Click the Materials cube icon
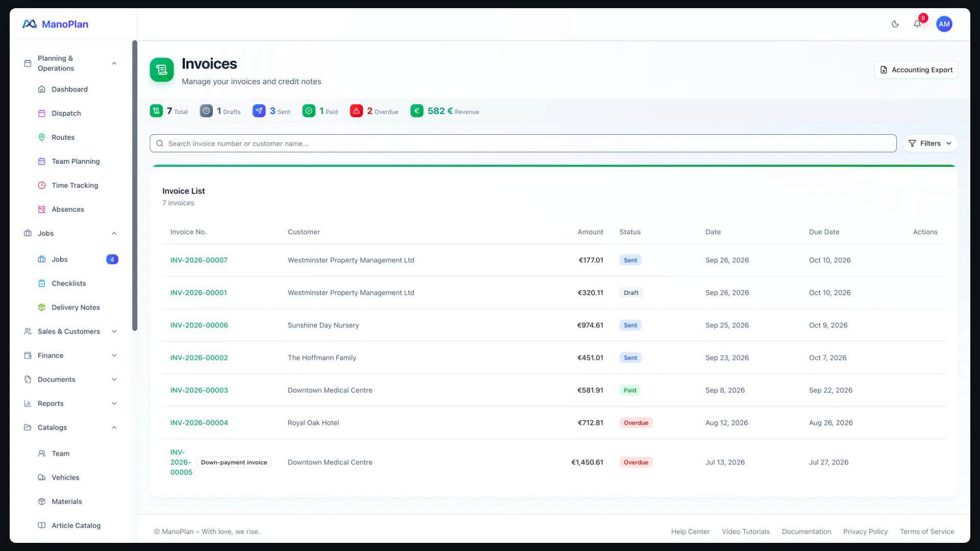The image size is (980, 551). pos(42,502)
